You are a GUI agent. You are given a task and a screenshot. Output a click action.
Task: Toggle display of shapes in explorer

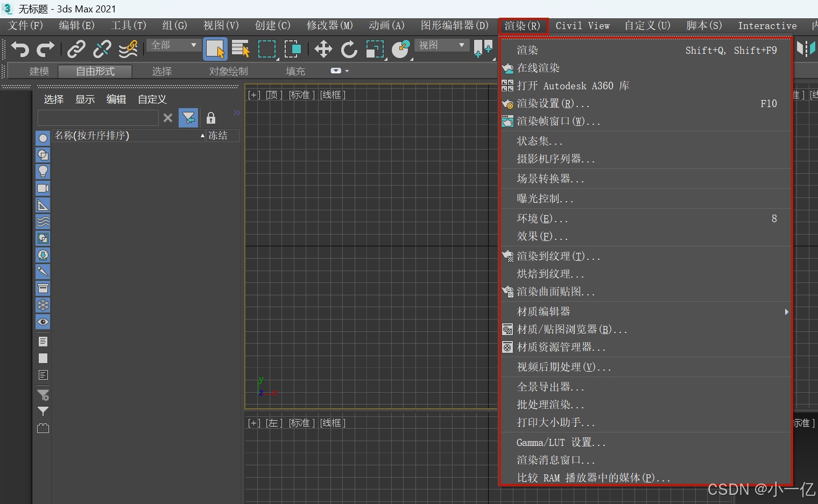coord(43,155)
